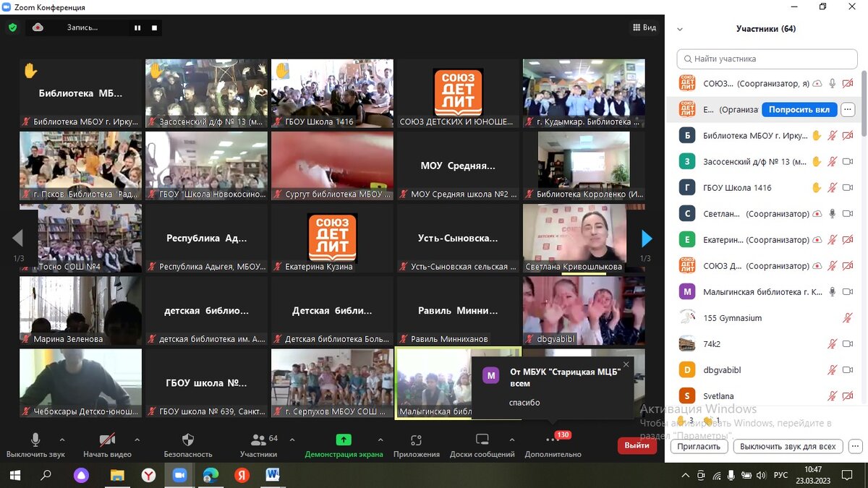
Task: Expand video options arrow next to camera
Action: click(137, 439)
